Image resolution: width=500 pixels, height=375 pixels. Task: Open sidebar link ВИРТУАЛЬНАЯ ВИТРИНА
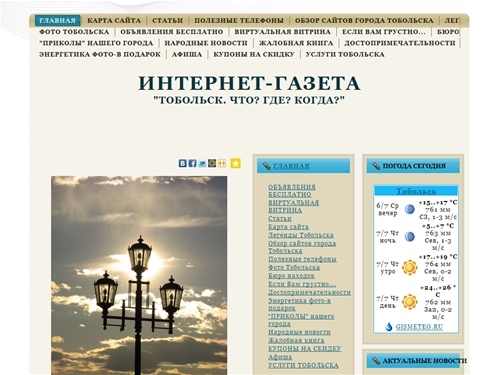[x=293, y=206]
